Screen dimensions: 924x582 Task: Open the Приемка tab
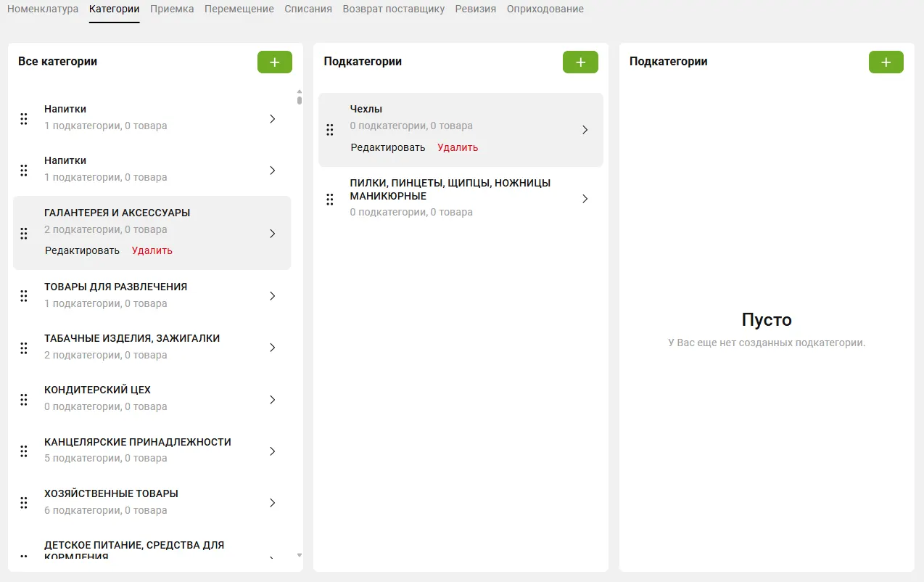pyautogui.click(x=172, y=9)
